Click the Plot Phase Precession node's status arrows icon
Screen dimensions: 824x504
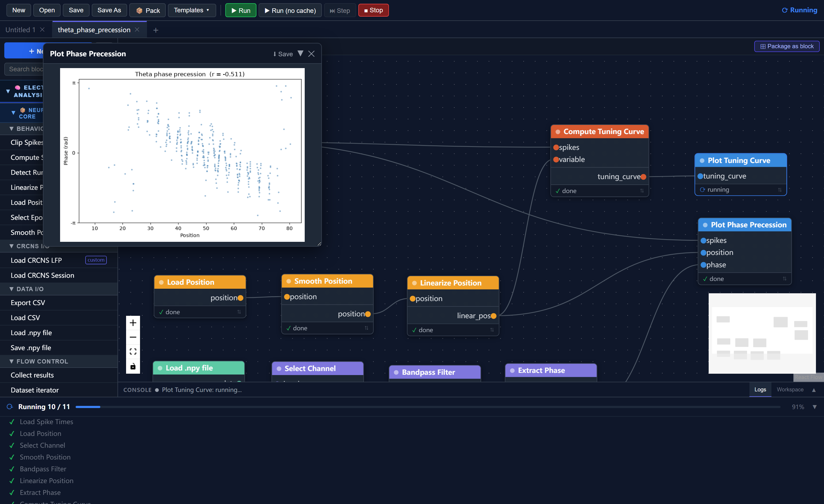(784, 278)
